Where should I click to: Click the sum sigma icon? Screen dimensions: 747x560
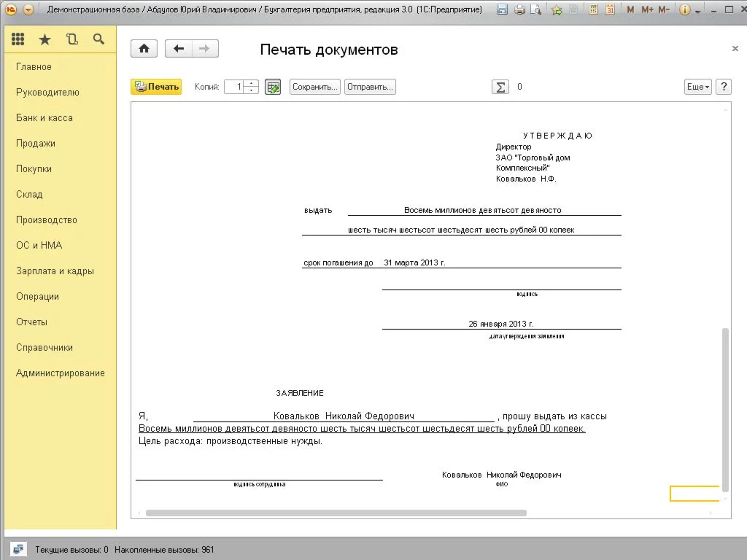tap(500, 87)
